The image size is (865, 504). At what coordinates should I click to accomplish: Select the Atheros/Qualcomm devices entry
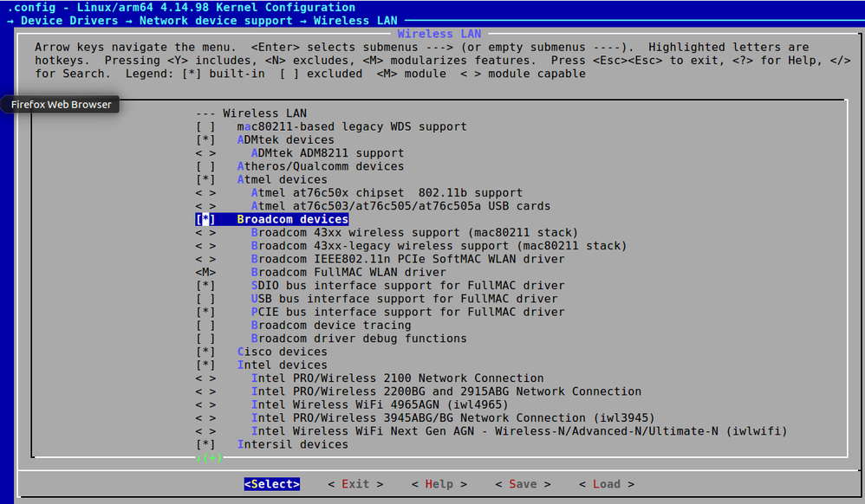point(321,166)
